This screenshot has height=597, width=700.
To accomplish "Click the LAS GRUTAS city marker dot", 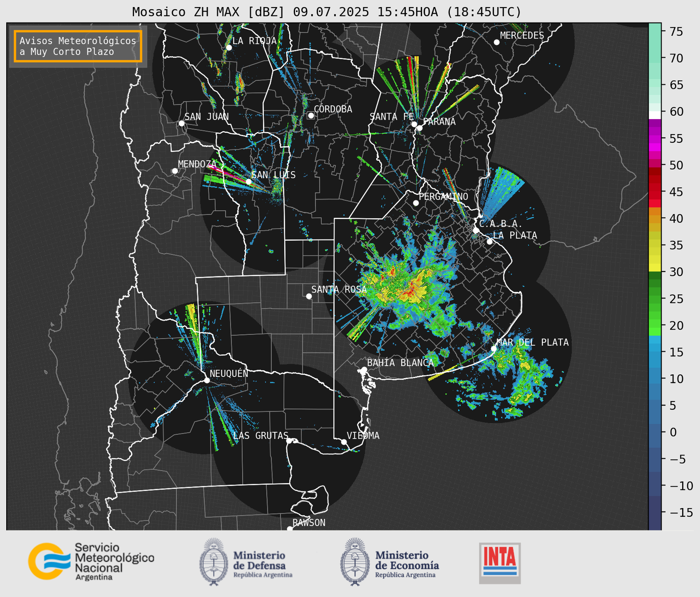I will pyautogui.click(x=289, y=441).
